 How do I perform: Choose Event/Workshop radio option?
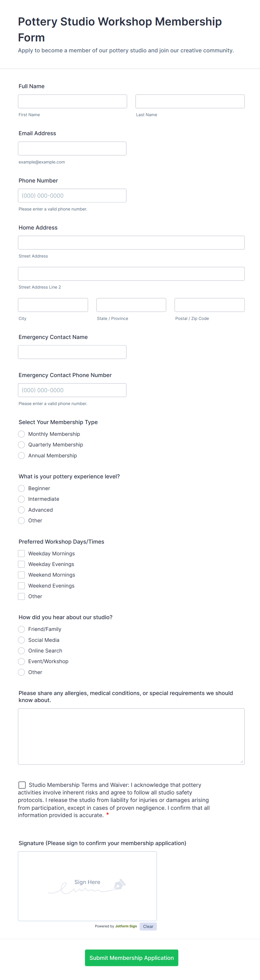point(22,661)
